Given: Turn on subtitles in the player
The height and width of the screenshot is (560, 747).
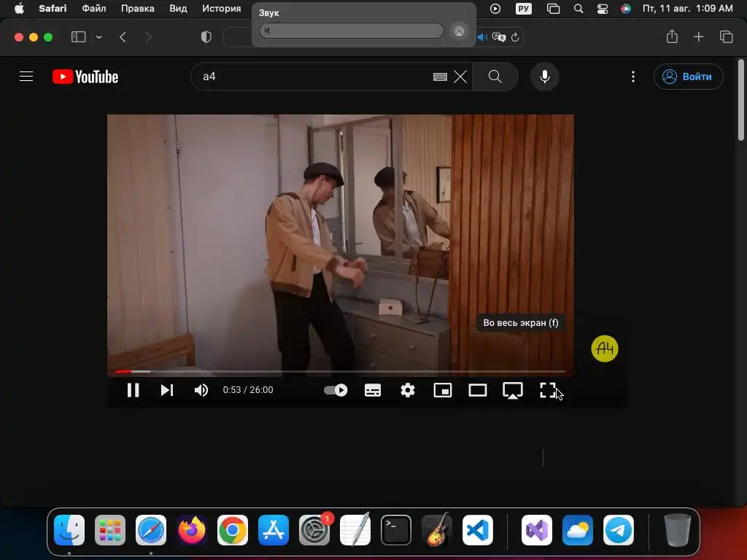Looking at the screenshot, I should [373, 390].
